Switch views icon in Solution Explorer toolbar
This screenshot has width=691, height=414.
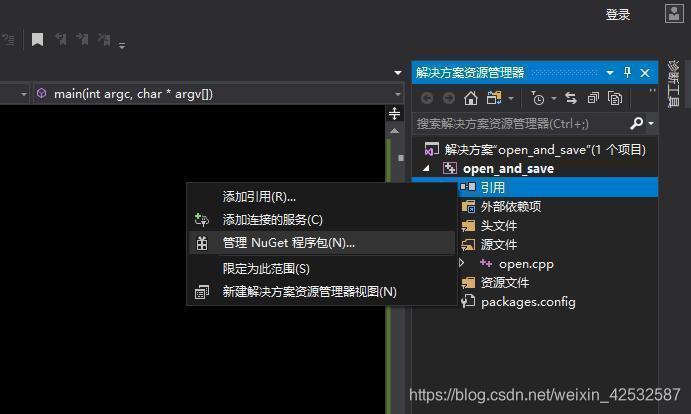click(x=494, y=98)
